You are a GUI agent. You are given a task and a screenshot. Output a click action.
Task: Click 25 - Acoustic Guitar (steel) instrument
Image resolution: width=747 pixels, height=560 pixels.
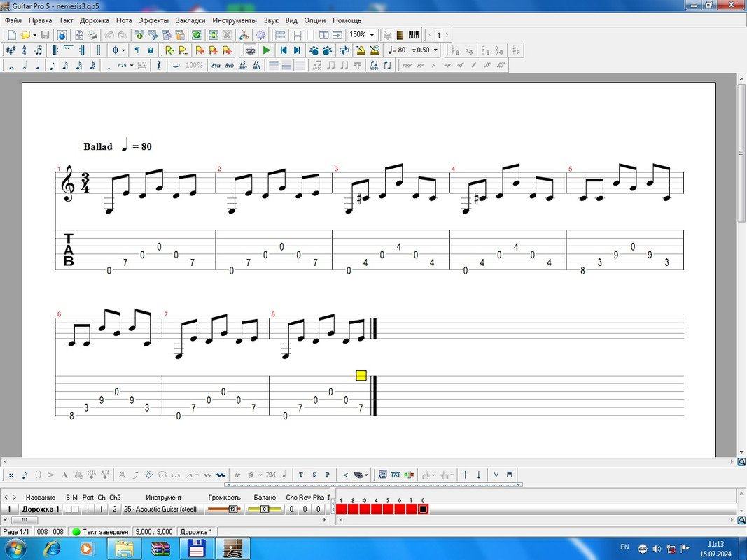click(x=162, y=510)
